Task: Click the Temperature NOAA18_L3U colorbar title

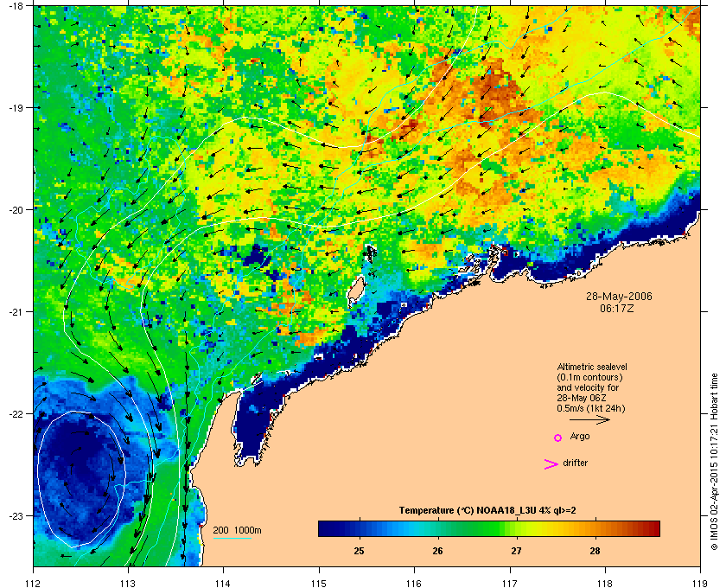Action: [x=487, y=511]
